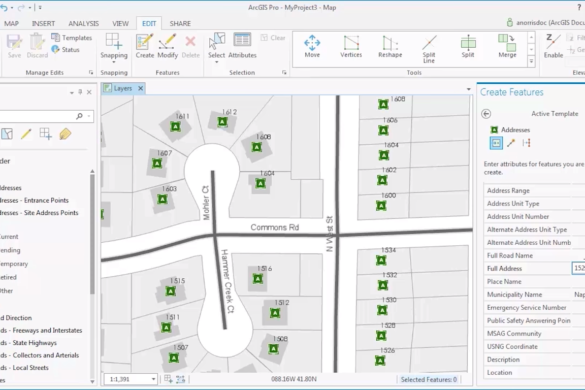Viewport: 585px width, 390px height.
Task: Click the Delete feature icon
Action: (x=191, y=46)
